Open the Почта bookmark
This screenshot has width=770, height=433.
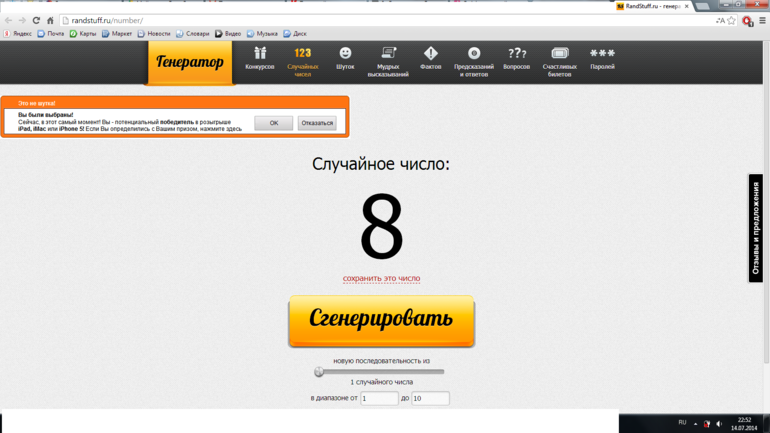pyautogui.click(x=50, y=34)
